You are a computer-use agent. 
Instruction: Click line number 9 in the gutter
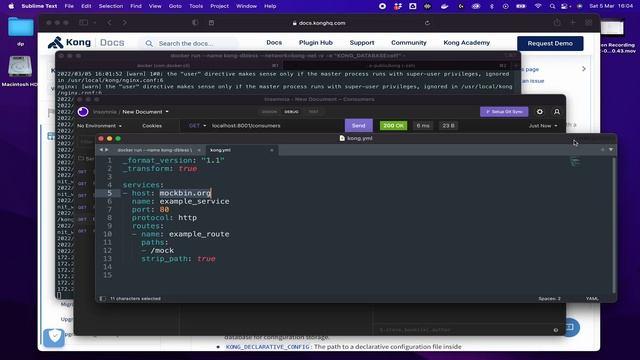pyautogui.click(x=109, y=226)
